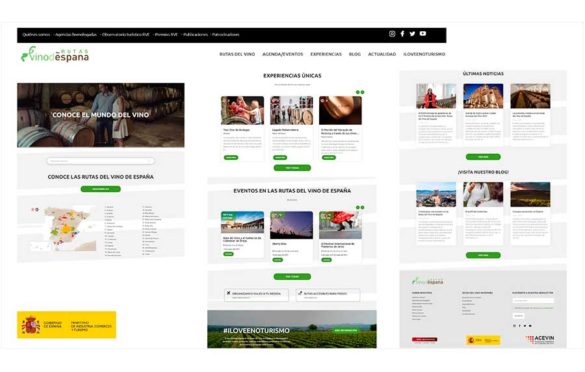
Task: Click the green button in the third experience card
Action: (x=329, y=157)
